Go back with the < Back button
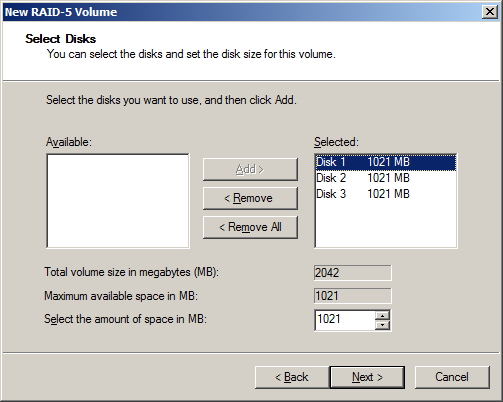This screenshot has width=503, height=402. (x=292, y=377)
